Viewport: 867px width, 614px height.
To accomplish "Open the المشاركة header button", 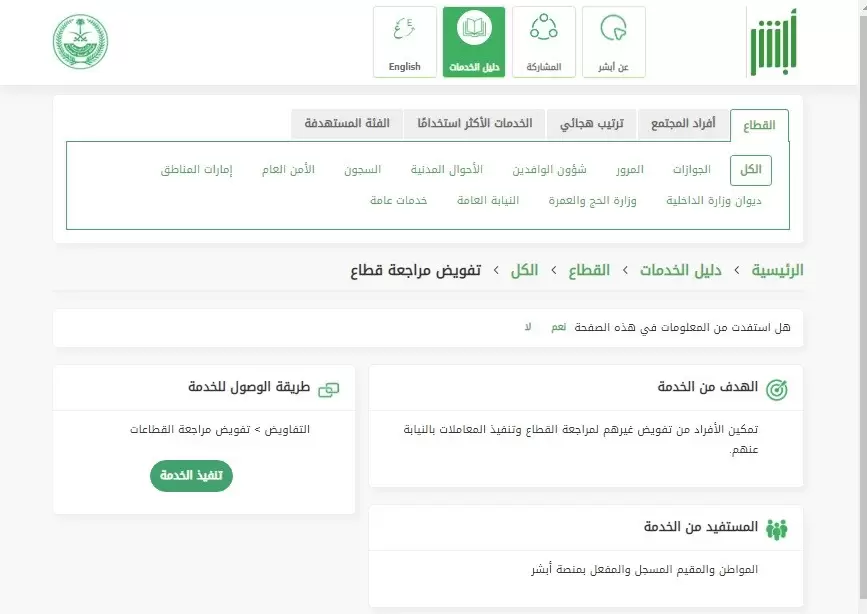I will coord(544,42).
